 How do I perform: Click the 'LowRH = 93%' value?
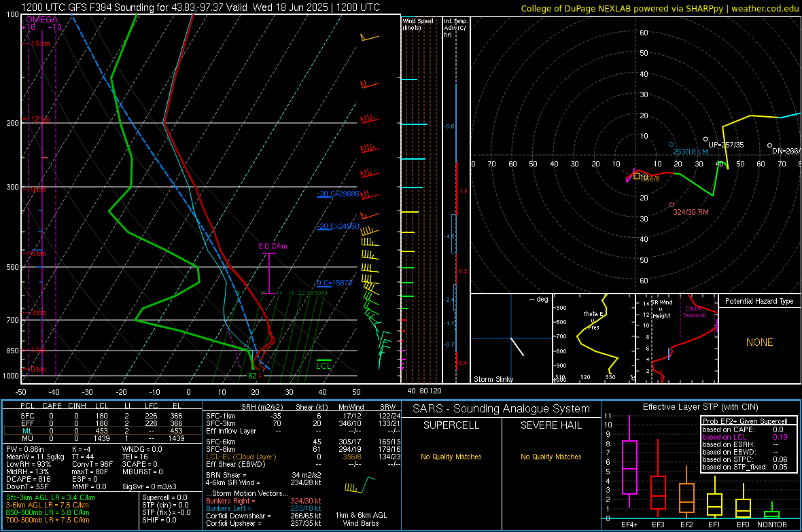coord(28,464)
